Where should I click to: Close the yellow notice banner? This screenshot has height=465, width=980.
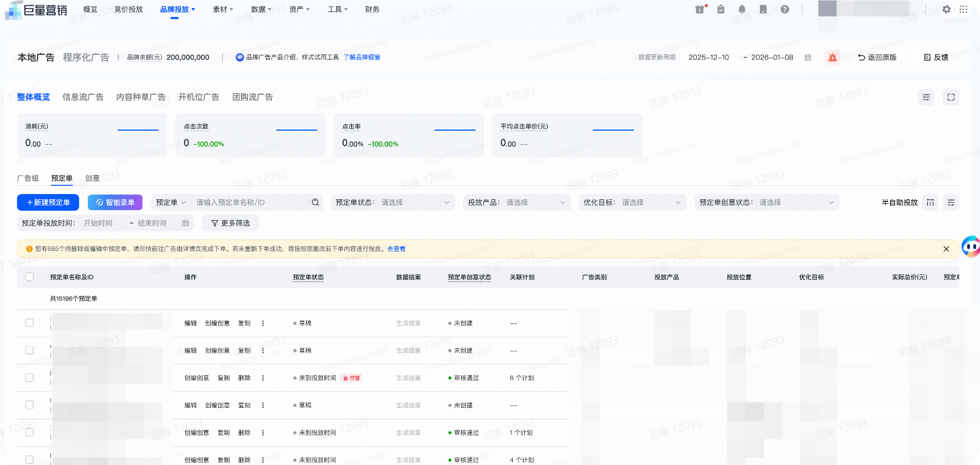point(946,249)
